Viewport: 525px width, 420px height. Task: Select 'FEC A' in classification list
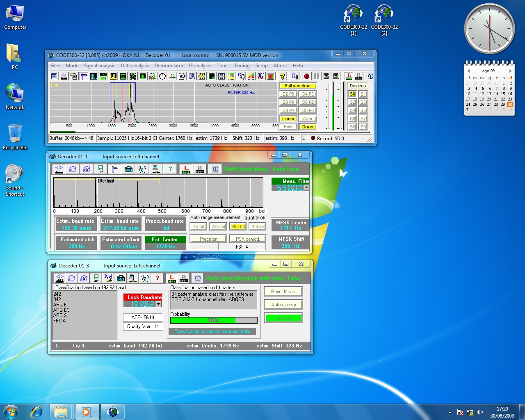pos(59,321)
